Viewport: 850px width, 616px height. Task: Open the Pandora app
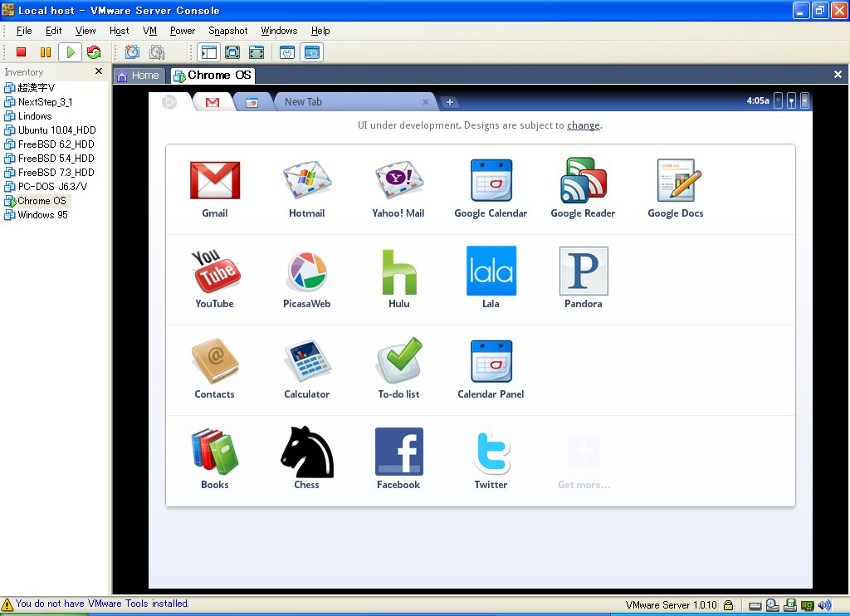(x=584, y=271)
